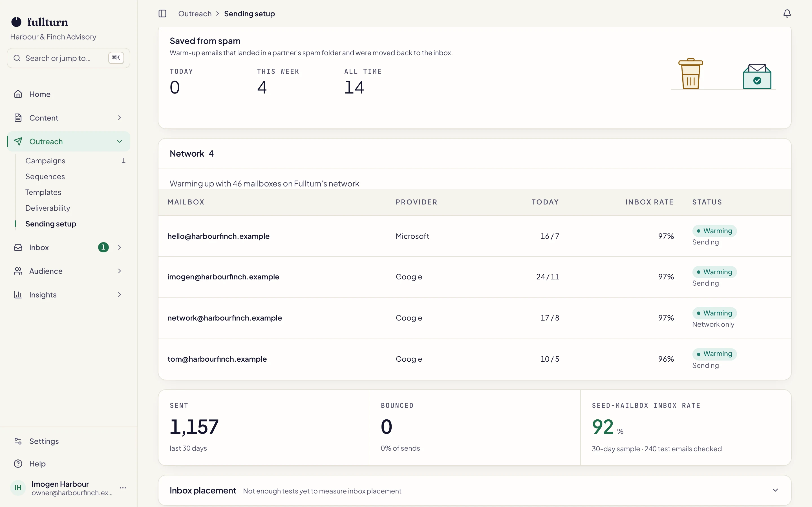Toggle the sidebar panel icon
The height and width of the screenshot is (507, 812).
coord(162,14)
